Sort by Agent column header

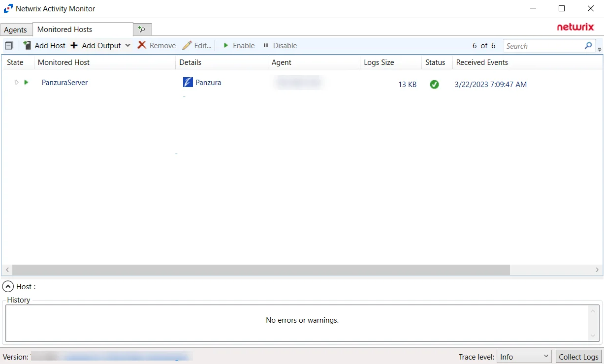(314, 62)
